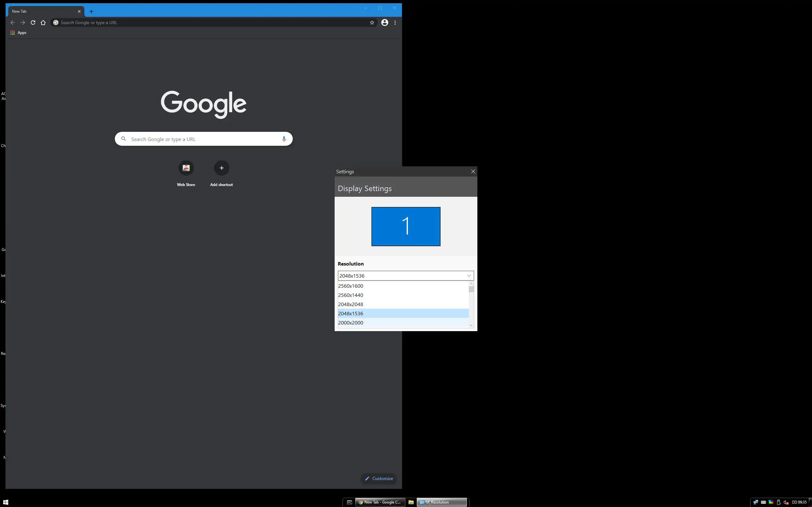Screen dimensions: 812x507
Task: Switch to the New Tab browser tab
Action: tap(40, 11)
